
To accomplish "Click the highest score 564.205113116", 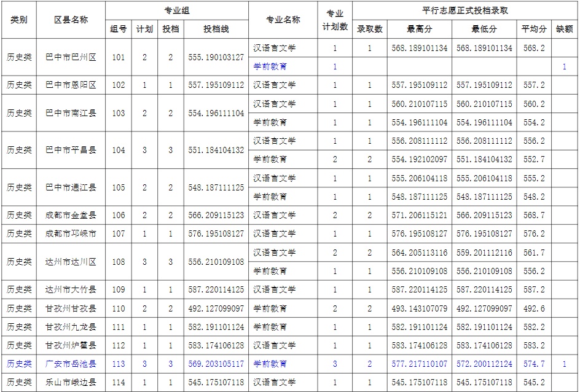I will tap(420, 253).
